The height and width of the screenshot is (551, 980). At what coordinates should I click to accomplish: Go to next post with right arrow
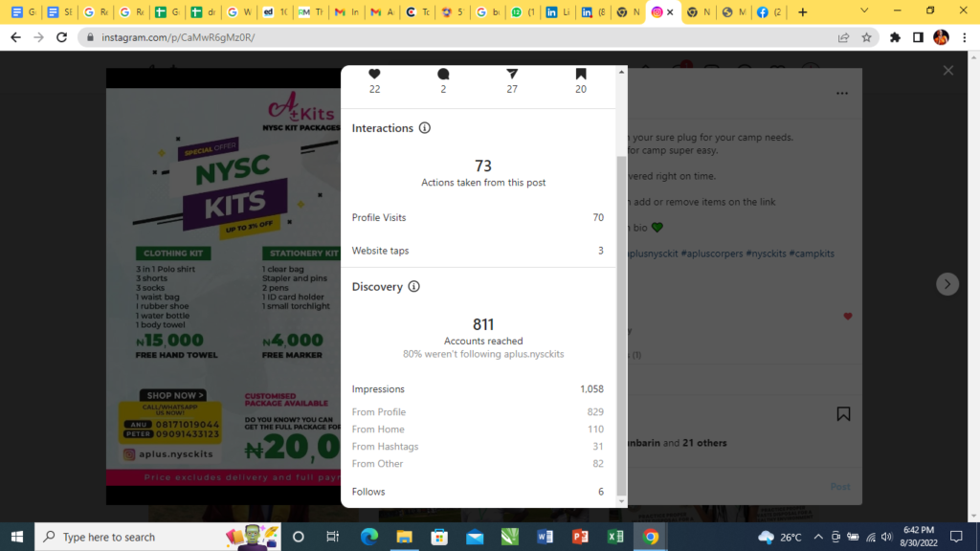point(947,284)
